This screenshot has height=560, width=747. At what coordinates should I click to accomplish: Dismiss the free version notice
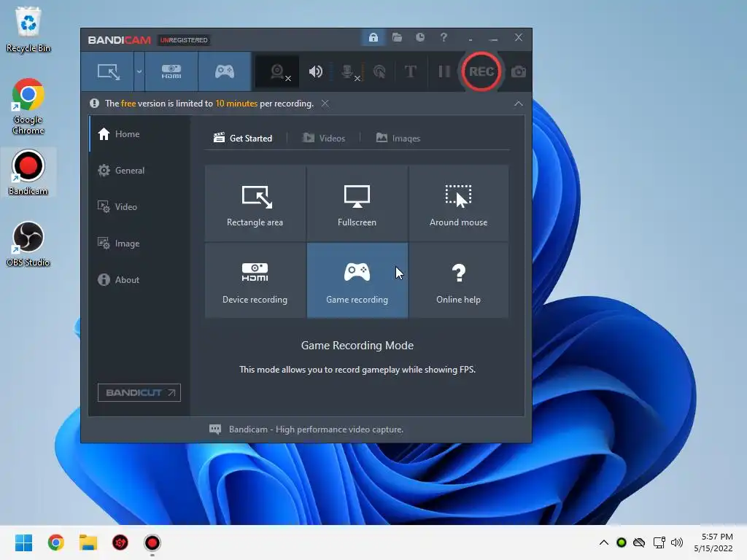(x=325, y=104)
